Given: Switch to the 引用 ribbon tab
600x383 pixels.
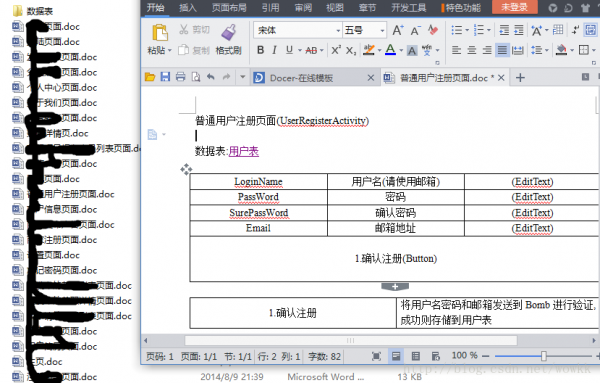Looking at the screenshot, I should (x=271, y=8).
